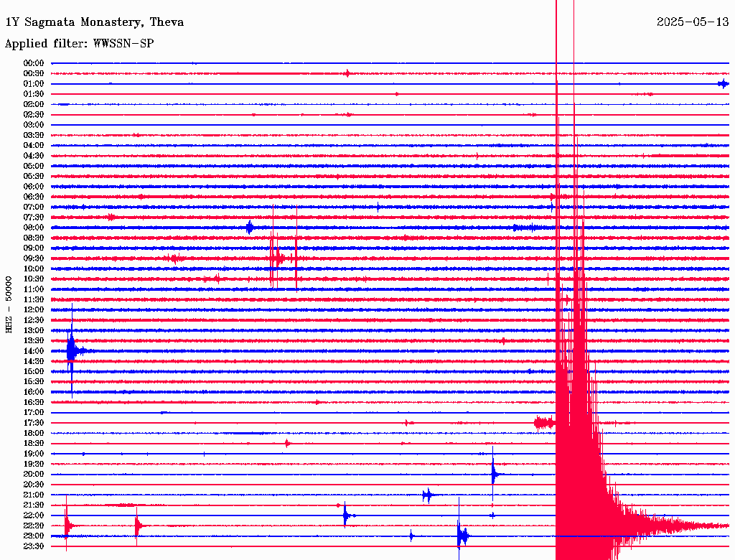Click the 21:00 time label
Screen dimensions: 735x560
34,495
